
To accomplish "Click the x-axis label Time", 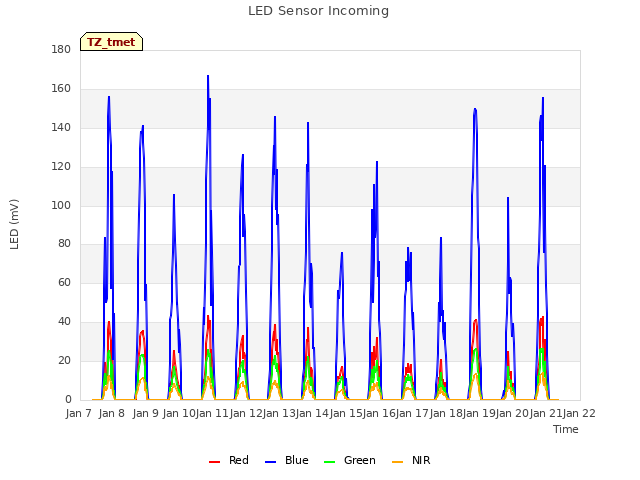I will point(566,429).
